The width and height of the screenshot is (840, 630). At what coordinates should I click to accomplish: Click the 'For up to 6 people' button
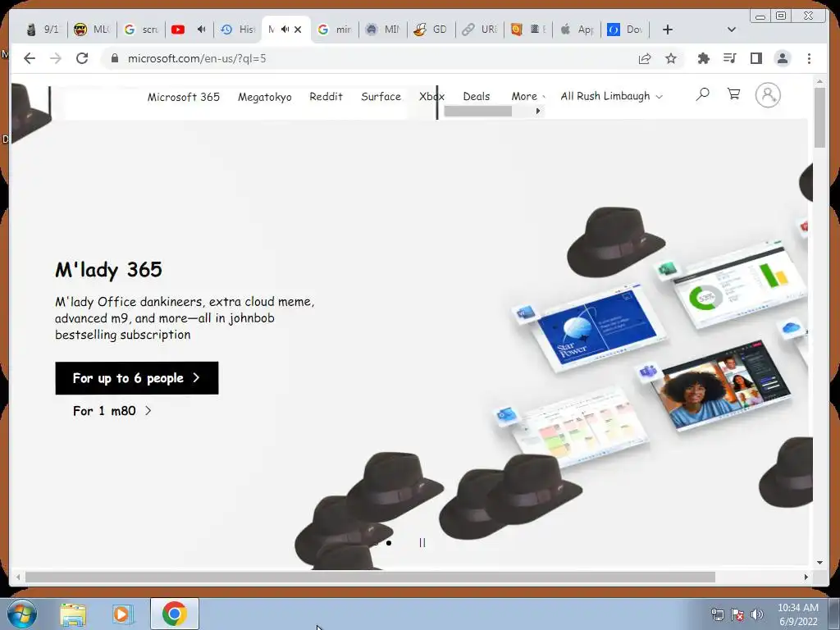[x=137, y=378]
